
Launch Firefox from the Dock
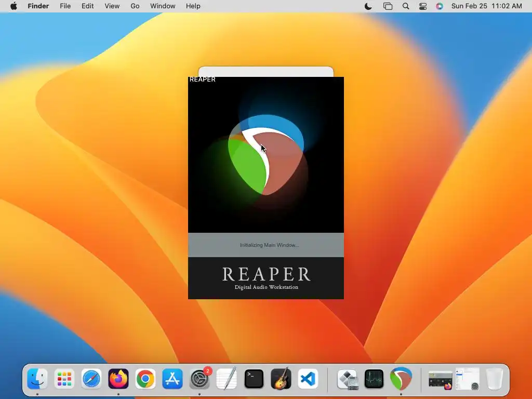(118, 379)
